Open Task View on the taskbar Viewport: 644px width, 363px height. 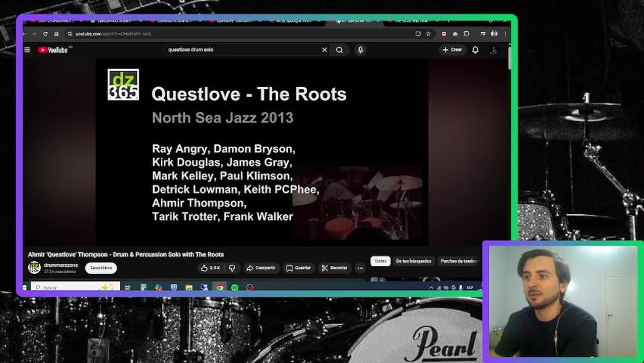coord(127,287)
